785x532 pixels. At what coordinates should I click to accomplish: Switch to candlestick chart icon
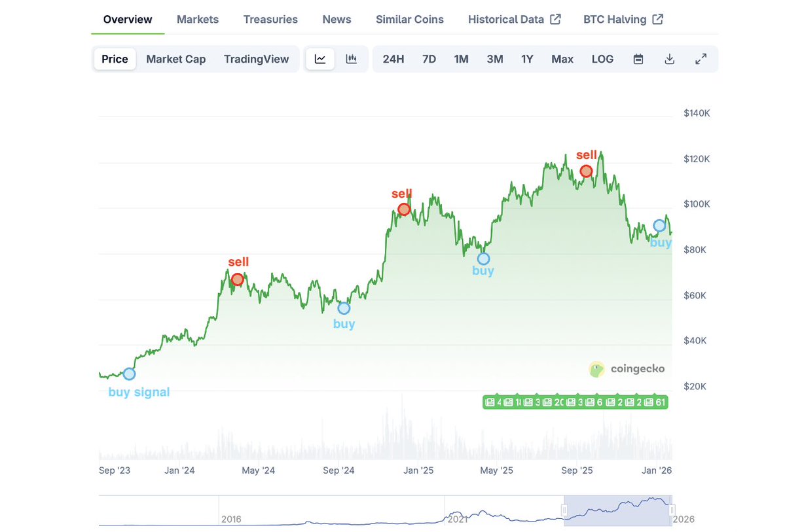[x=352, y=59]
